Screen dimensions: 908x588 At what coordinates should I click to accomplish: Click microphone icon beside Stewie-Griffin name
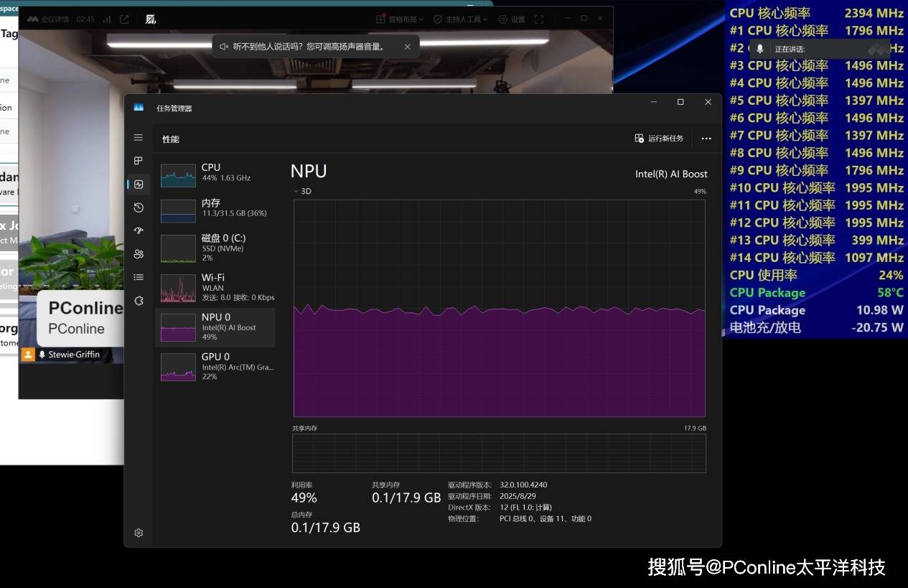[x=42, y=355]
